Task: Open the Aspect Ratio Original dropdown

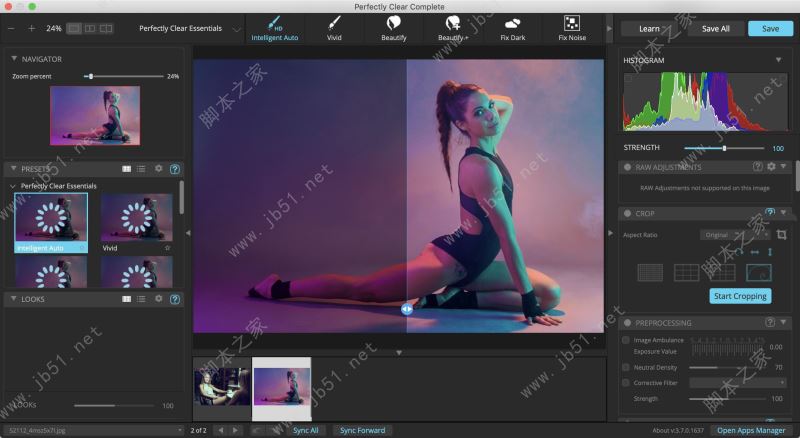Action: point(734,235)
